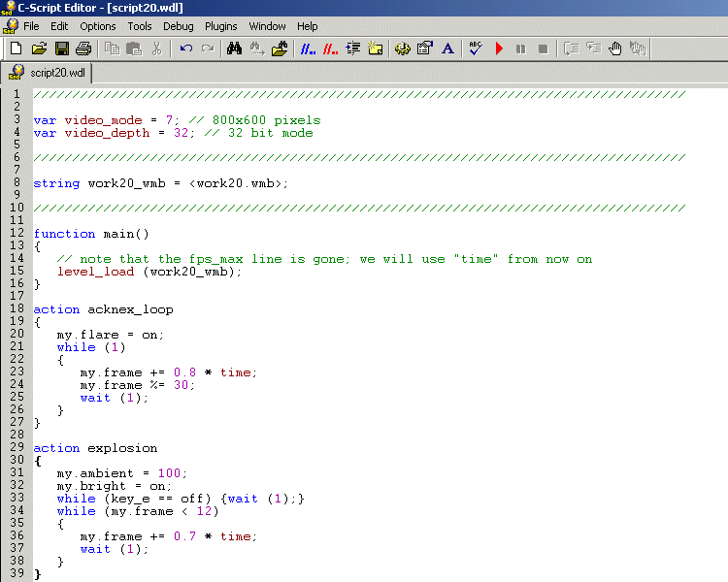Create a new file from toolbar
Screen dimensions: 728x582
(16, 48)
